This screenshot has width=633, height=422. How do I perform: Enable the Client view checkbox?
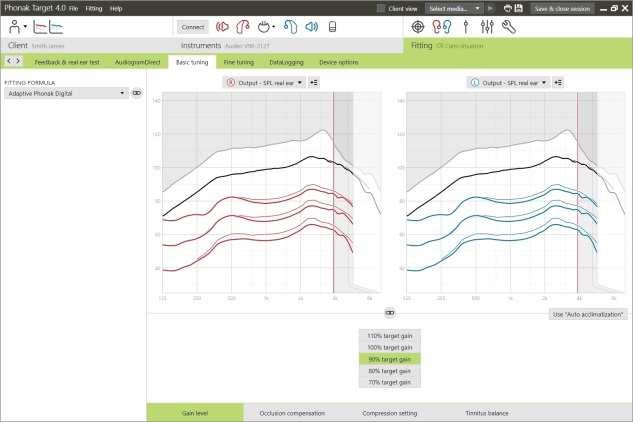380,8
